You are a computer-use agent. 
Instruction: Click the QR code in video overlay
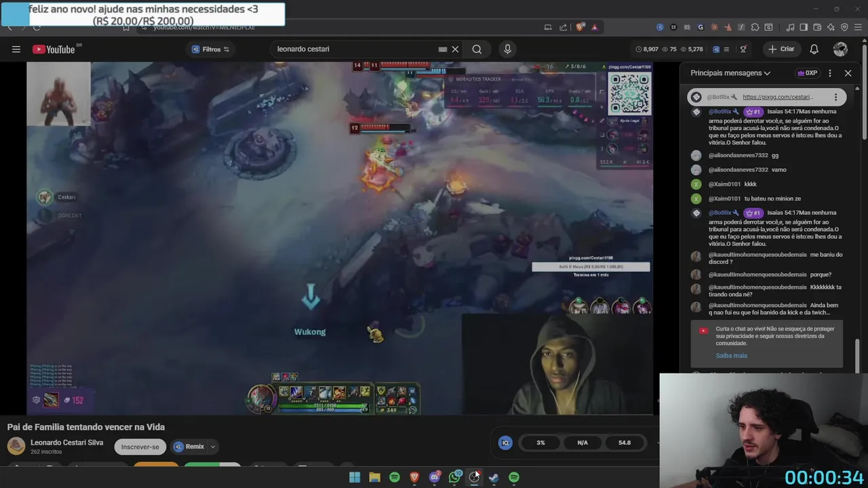pyautogui.click(x=629, y=94)
